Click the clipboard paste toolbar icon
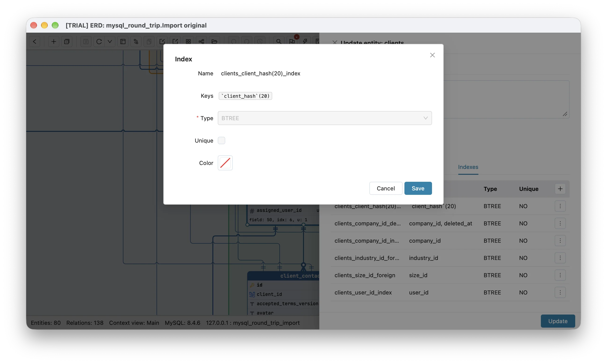The width and height of the screenshot is (607, 364). [149, 42]
